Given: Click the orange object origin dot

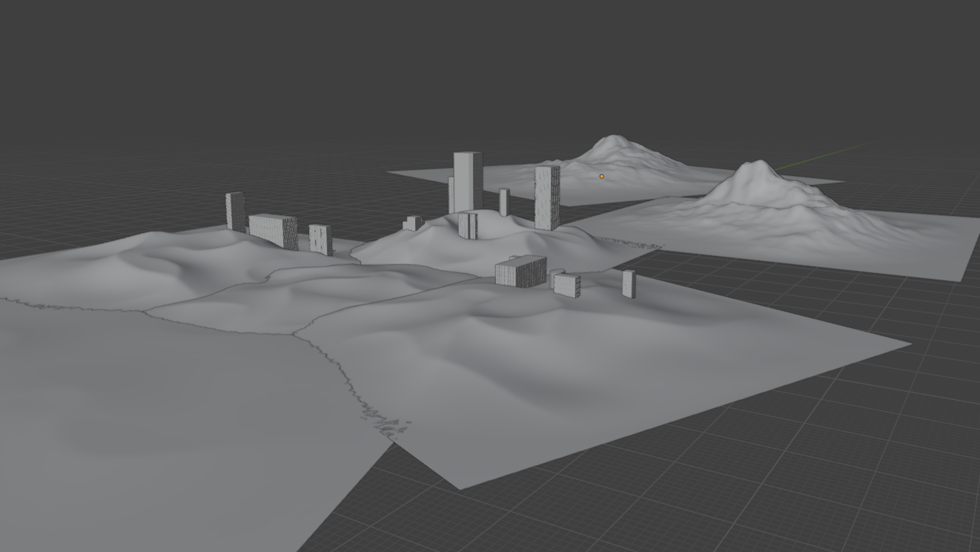Looking at the screenshot, I should pyautogui.click(x=601, y=176).
